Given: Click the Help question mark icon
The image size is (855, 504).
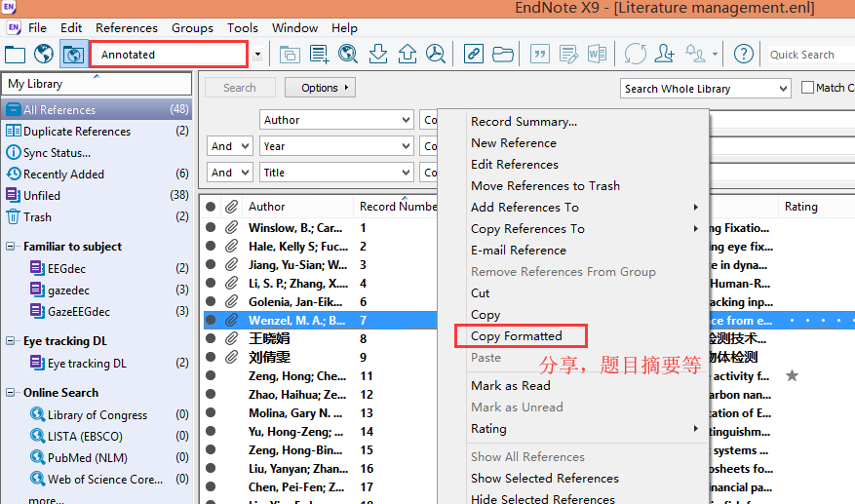Looking at the screenshot, I should pyautogui.click(x=744, y=54).
